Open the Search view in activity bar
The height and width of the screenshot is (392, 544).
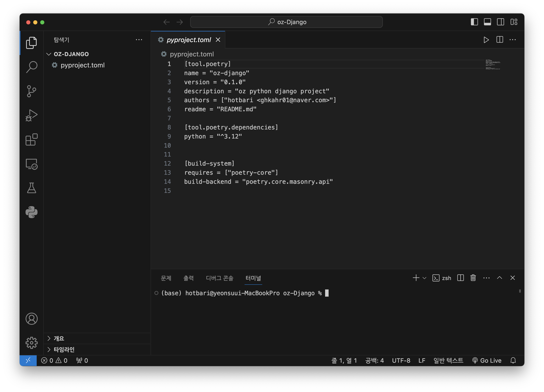point(31,67)
